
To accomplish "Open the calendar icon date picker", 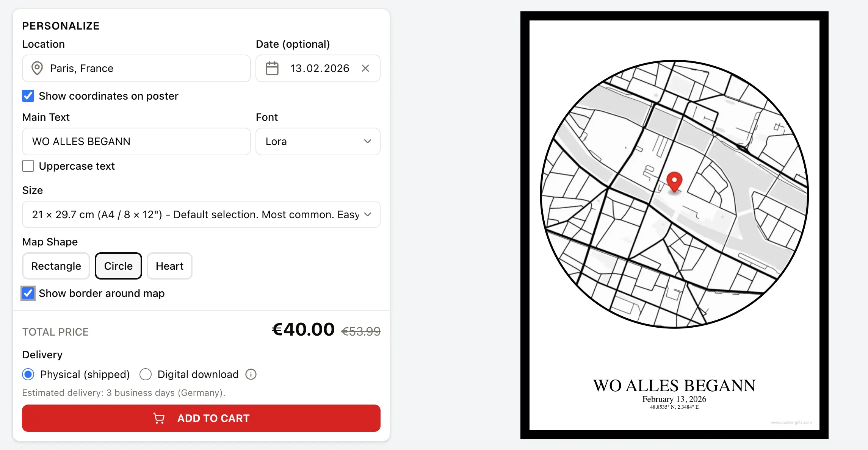I will 272,69.
